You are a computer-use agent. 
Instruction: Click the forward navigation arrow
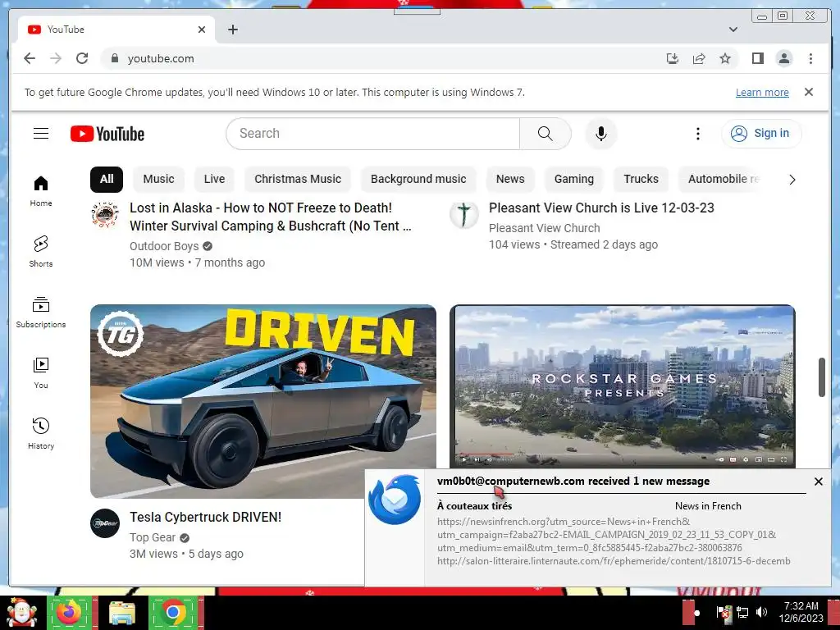click(x=56, y=58)
